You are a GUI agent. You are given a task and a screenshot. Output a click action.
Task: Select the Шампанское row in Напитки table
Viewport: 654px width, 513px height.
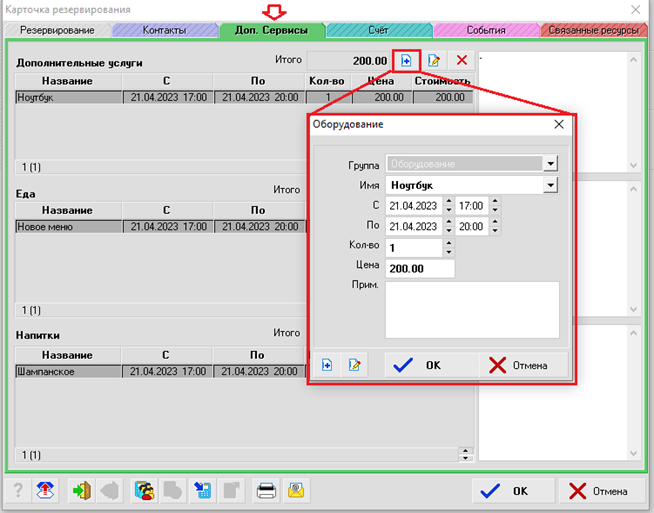(68, 371)
